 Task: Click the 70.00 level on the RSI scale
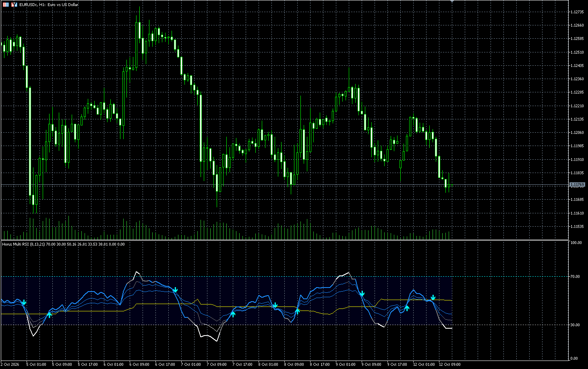click(x=575, y=277)
